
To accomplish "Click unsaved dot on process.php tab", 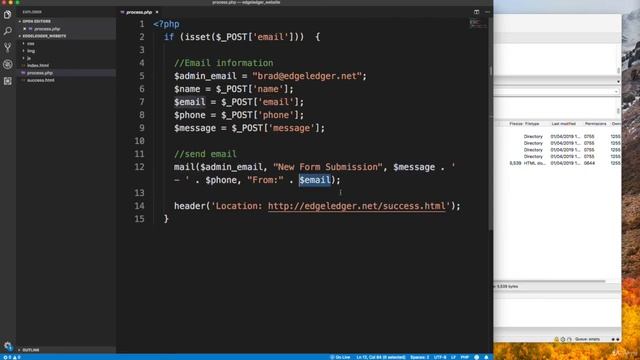I will (157, 12).
